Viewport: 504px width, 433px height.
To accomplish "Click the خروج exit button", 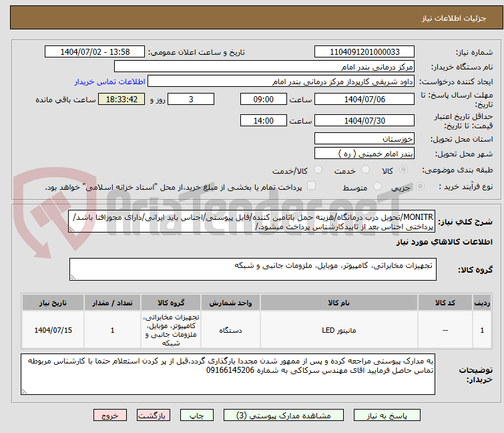I will 110,416.
